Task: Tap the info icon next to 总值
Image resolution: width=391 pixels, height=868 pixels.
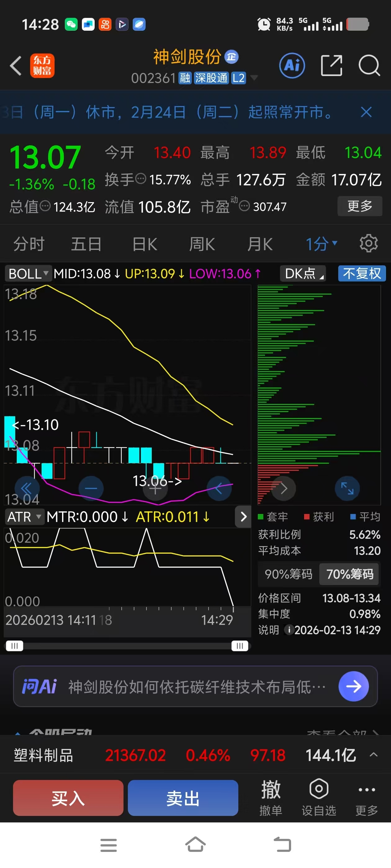Action: (45, 206)
